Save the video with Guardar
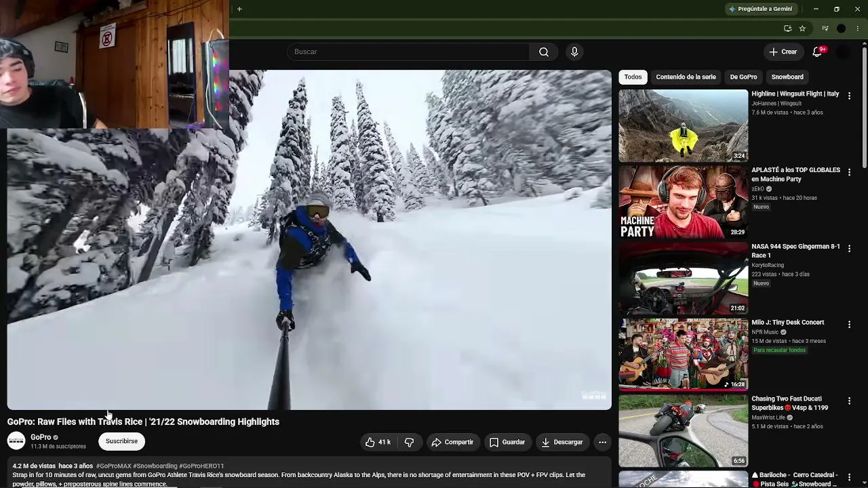This screenshot has height=488, width=868. coord(507,442)
